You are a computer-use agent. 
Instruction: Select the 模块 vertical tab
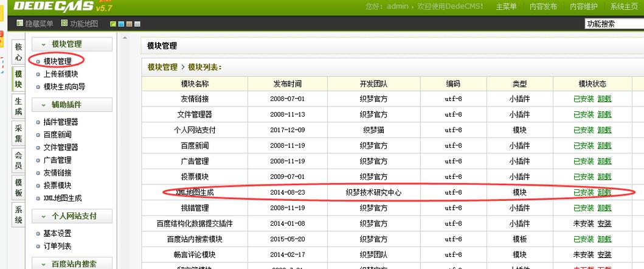pos(18,79)
